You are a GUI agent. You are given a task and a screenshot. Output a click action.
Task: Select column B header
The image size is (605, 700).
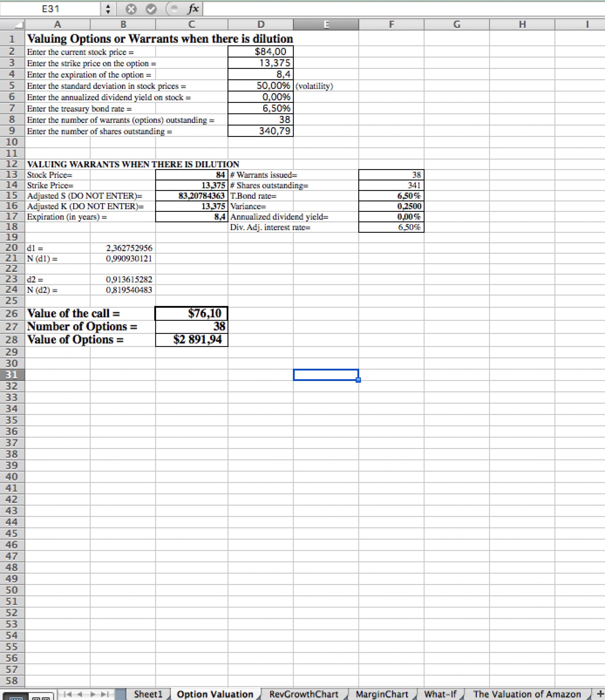[123, 24]
